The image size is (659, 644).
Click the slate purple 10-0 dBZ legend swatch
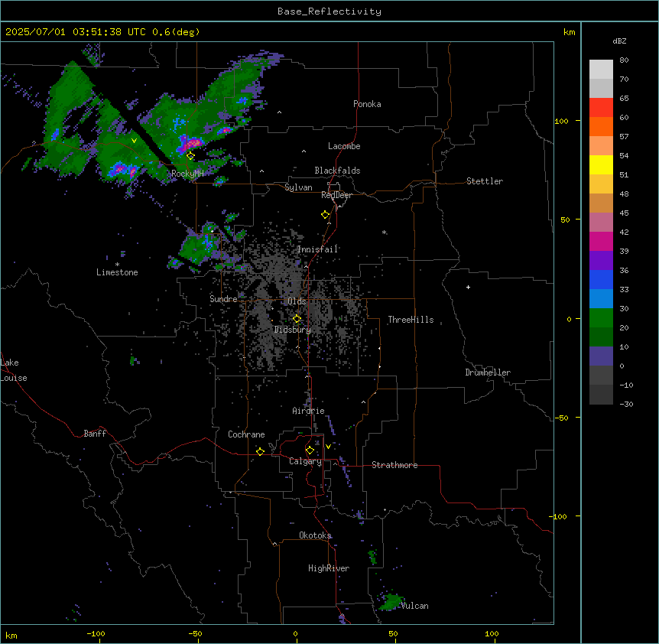click(x=601, y=356)
